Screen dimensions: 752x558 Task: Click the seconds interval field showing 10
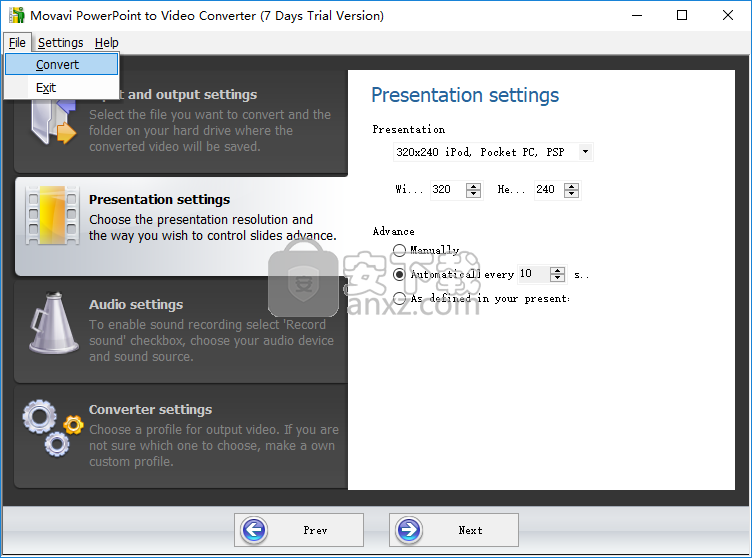click(533, 274)
